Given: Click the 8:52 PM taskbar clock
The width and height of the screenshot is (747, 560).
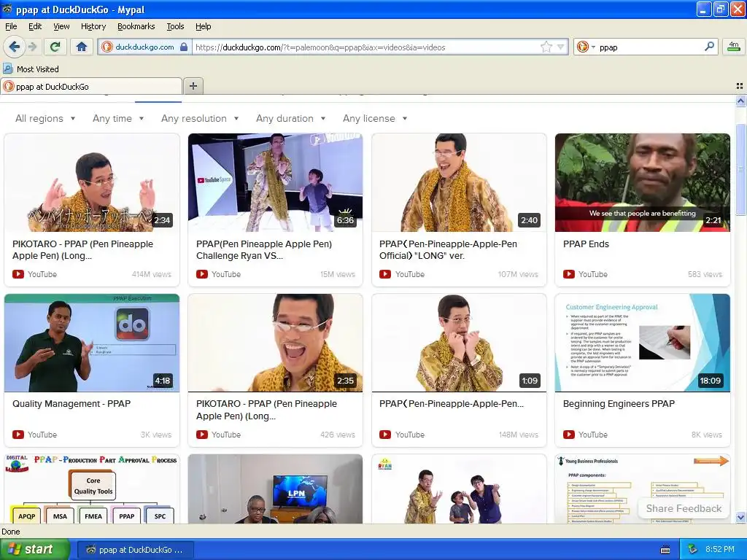Looking at the screenshot, I should click(720, 550).
